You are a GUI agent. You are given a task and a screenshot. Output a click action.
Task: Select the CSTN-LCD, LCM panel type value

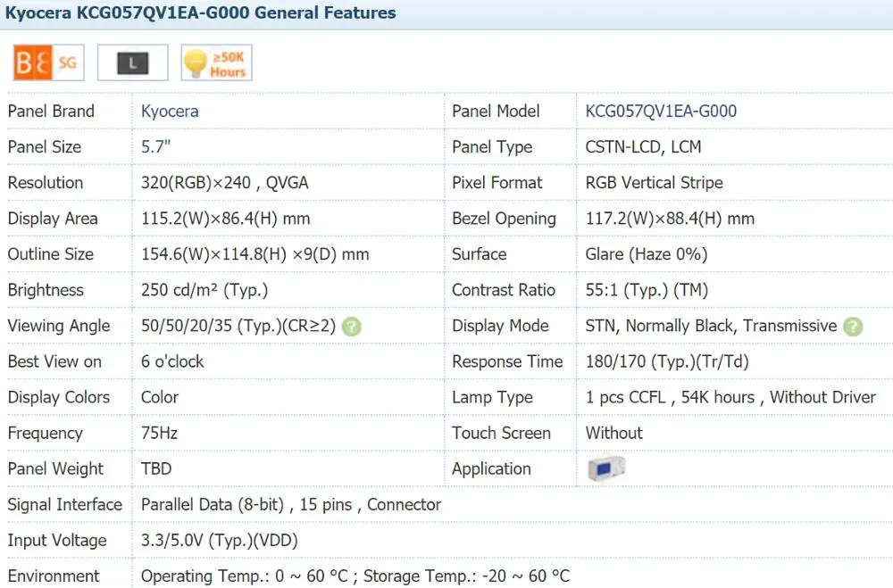(x=643, y=147)
